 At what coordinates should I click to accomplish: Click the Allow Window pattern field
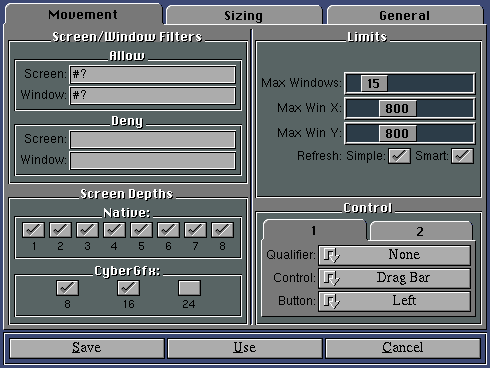coord(153,95)
